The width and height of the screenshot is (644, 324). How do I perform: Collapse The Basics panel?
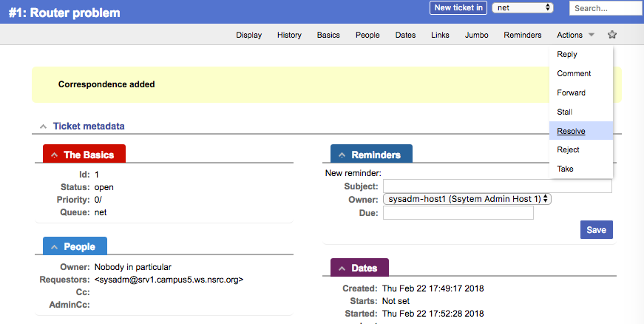[55, 155]
